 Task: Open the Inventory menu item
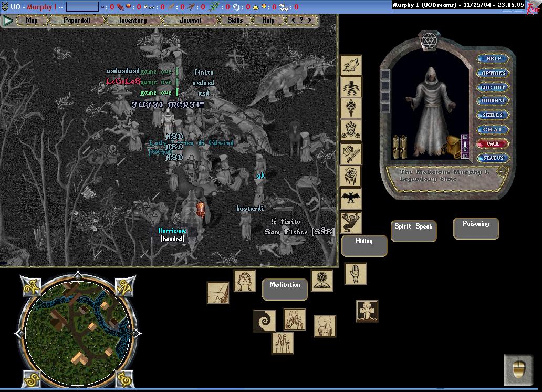(133, 20)
